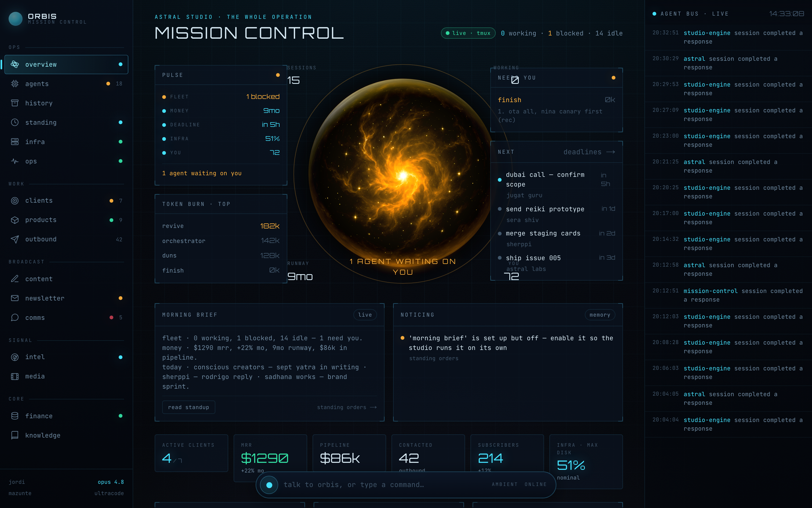
Task: Click the 20:30:29 astral bus entry
Action: (728, 63)
